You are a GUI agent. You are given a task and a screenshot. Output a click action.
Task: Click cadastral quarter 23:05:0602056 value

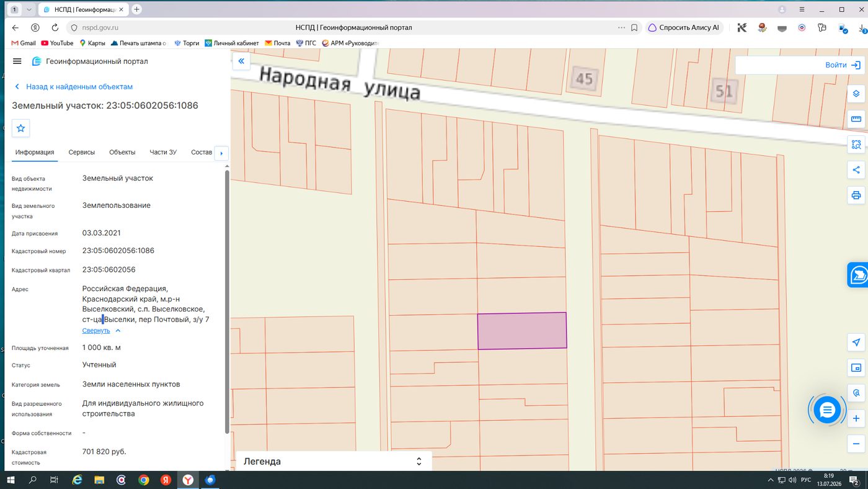click(108, 270)
